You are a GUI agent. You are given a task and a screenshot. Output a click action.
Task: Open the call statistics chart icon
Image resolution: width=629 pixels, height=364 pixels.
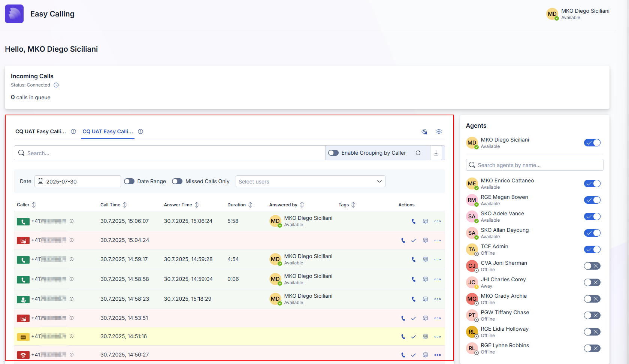424,131
